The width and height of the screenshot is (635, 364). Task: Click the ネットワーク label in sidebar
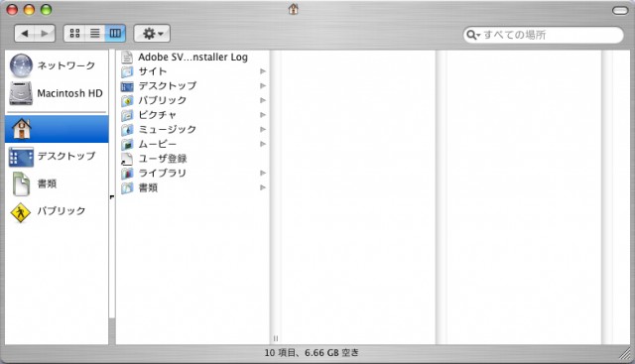[x=66, y=65]
